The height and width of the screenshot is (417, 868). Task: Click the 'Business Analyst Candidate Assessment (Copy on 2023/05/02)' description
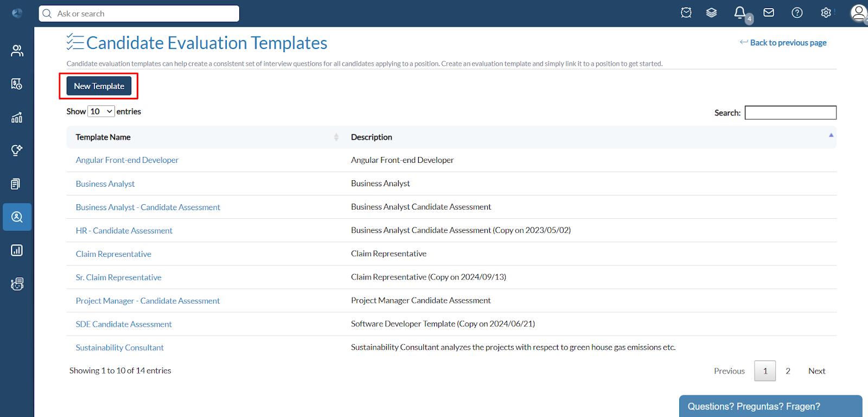(461, 230)
